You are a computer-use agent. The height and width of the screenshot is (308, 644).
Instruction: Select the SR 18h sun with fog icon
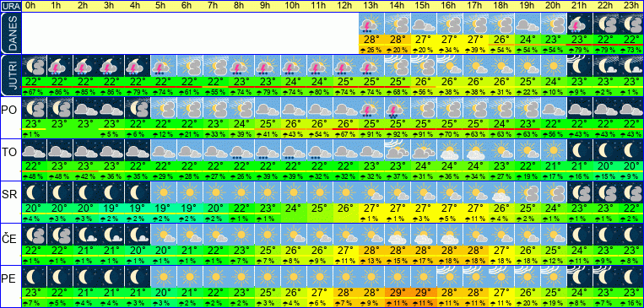[x=501, y=192]
